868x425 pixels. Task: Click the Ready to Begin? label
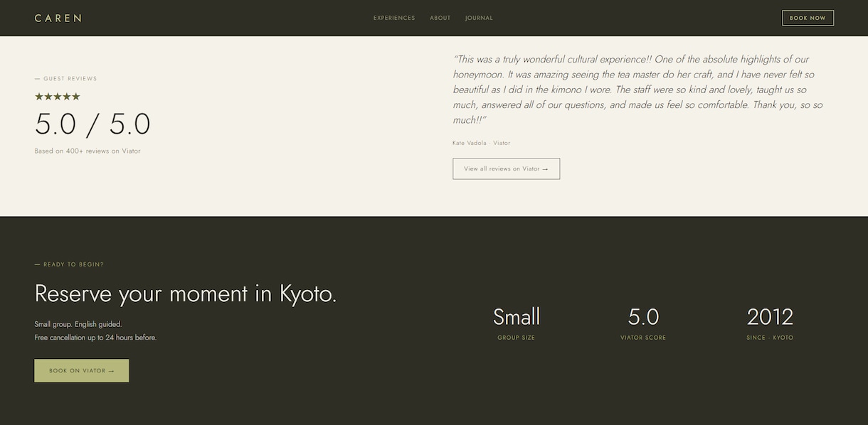69,264
